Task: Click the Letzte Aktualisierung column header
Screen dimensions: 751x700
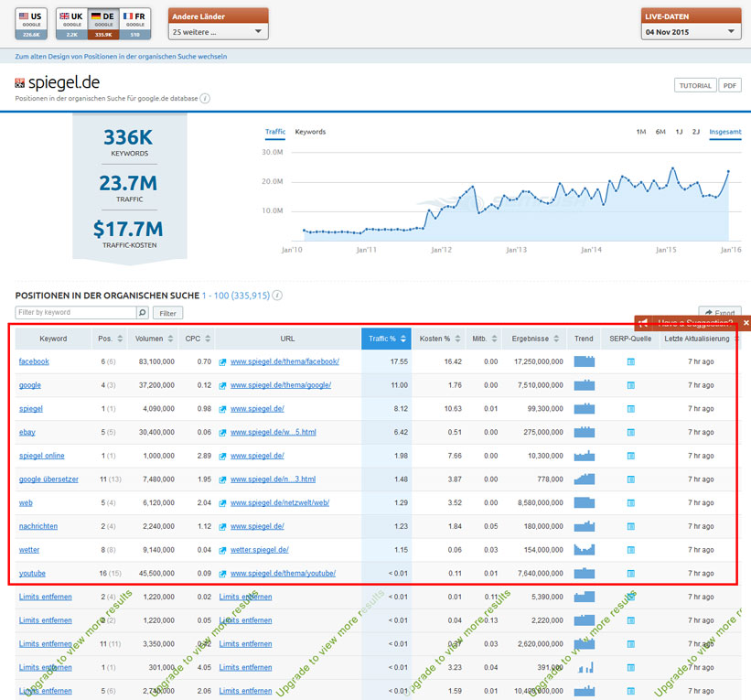Action: tap(697, 339)
